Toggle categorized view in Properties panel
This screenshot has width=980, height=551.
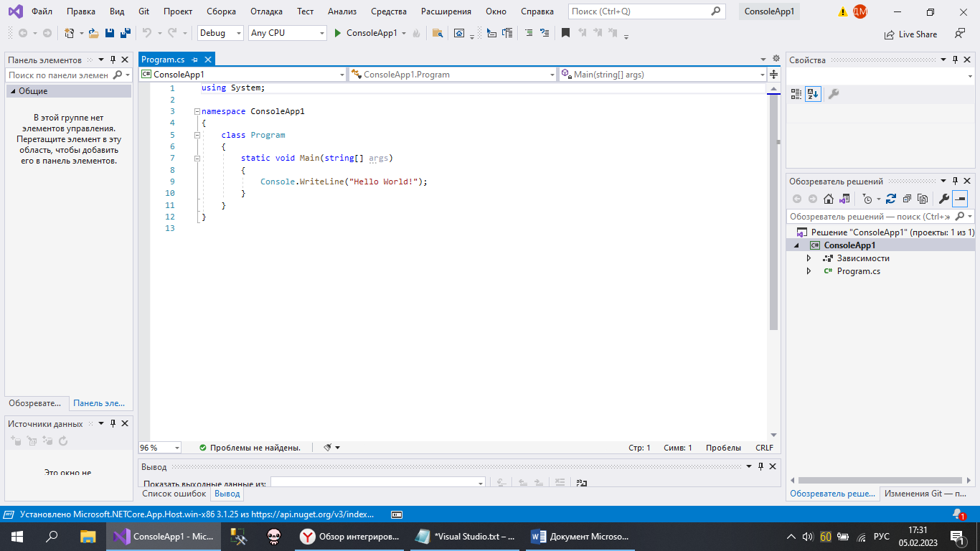point(796,94)
